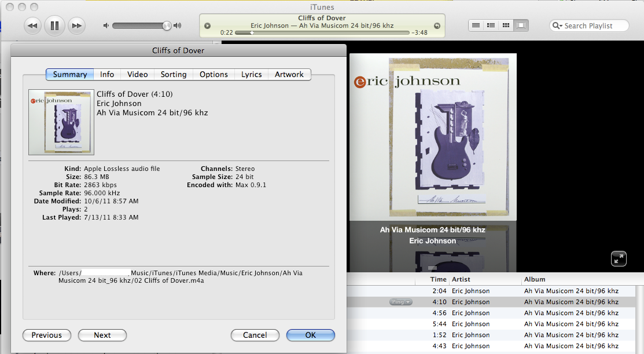This screenshot has height=354, width=644.
Task: Click the low volume speaker icon
Action: [x=106, y=25]
